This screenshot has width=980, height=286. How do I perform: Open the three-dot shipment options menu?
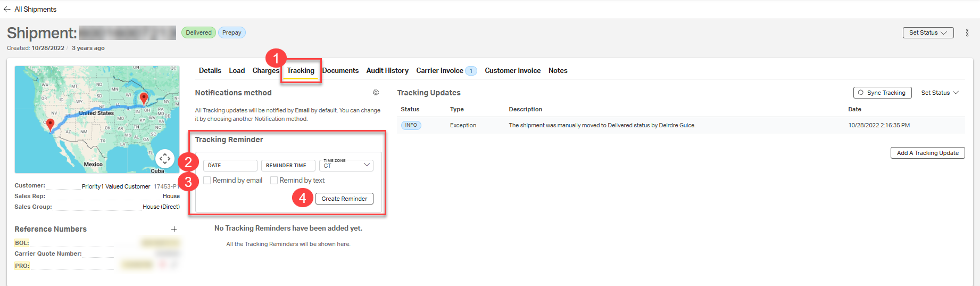(967, 32)
